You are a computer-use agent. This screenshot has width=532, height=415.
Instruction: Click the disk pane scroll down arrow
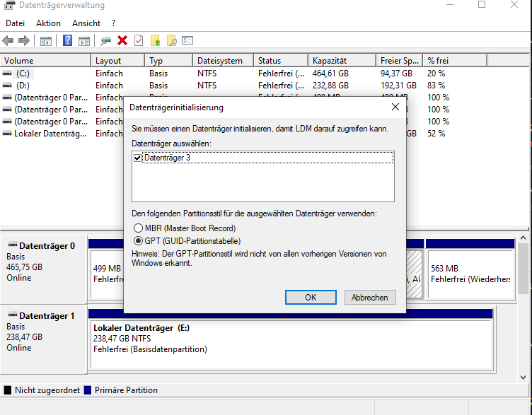524,377
